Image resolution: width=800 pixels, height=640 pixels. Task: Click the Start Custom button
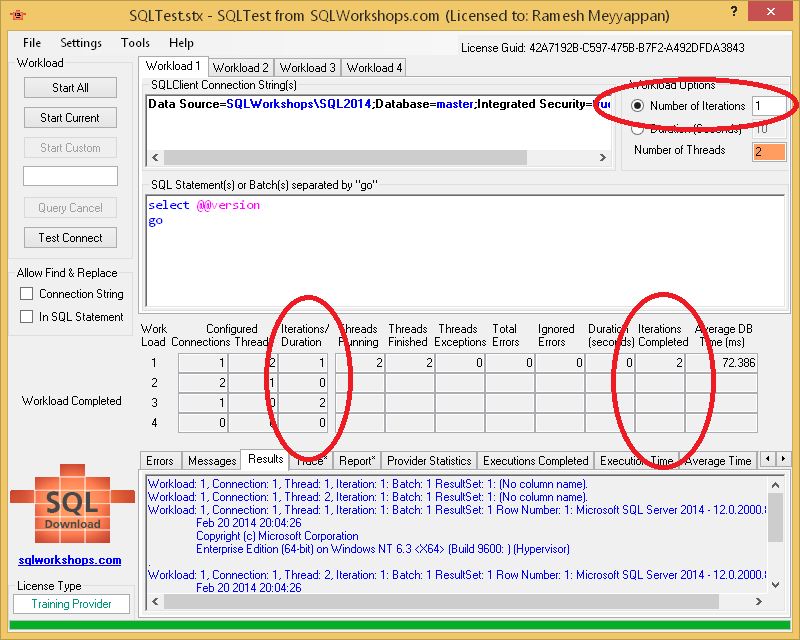click(70, 148)
